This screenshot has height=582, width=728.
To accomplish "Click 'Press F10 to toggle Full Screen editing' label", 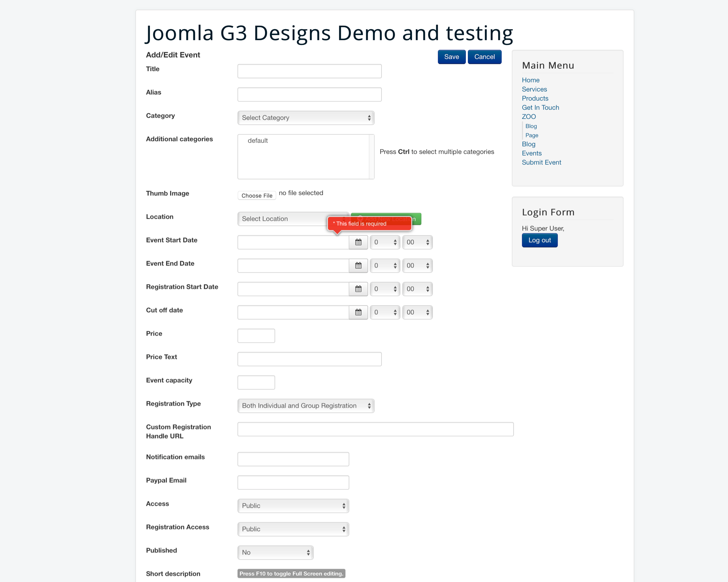I will pos(291,573).
